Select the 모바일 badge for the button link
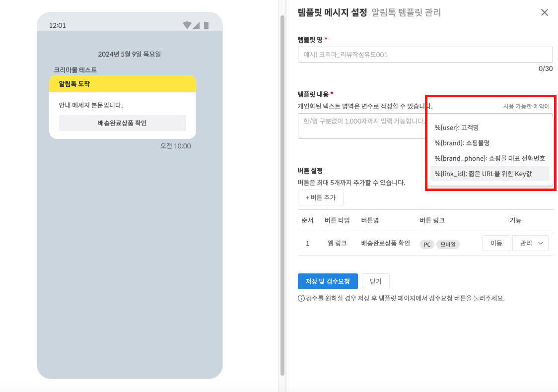 [x=447, y=244]
